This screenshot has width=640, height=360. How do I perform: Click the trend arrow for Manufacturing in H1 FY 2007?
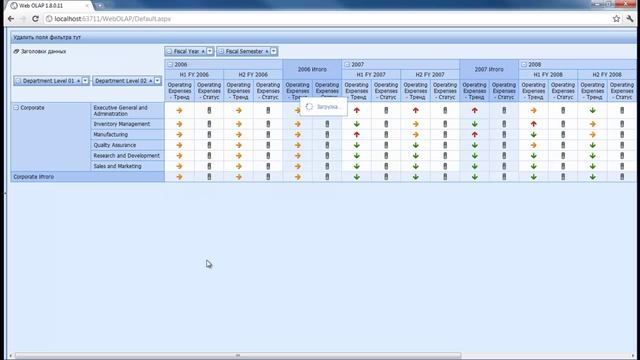pyautogui.click(x=357, y=134)
